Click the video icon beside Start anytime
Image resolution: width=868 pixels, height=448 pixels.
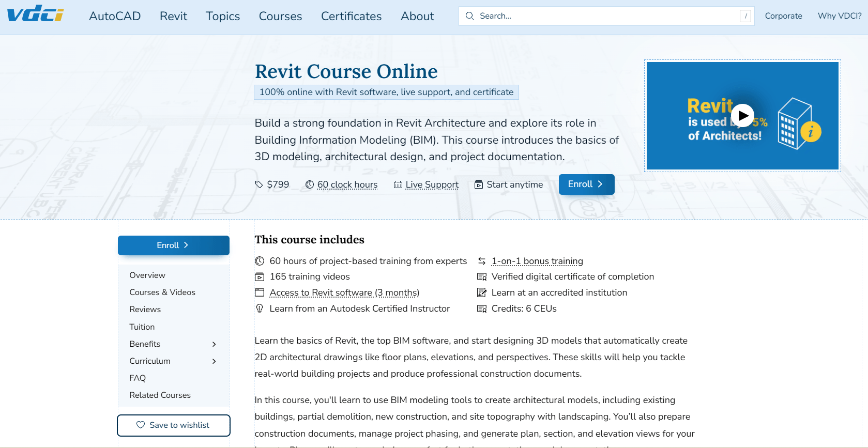click(479, 184)
